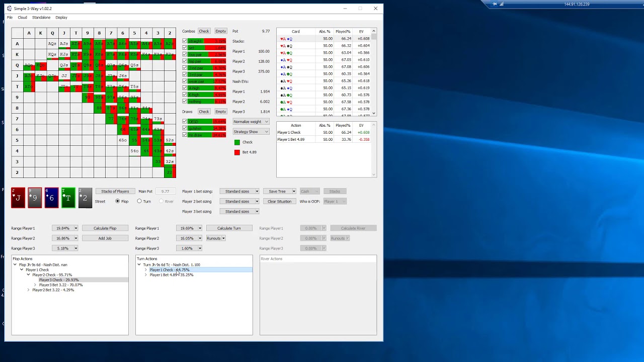This screenshot has height=362, width=644.
Task: Click the red Bet 4.89 legend swatch
Action: click(x=237, y=152)
